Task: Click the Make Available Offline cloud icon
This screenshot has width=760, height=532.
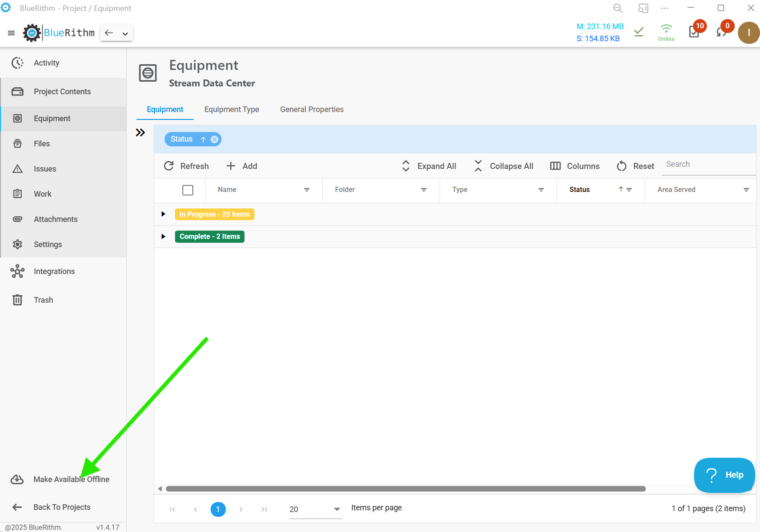Action: [17, 479]
